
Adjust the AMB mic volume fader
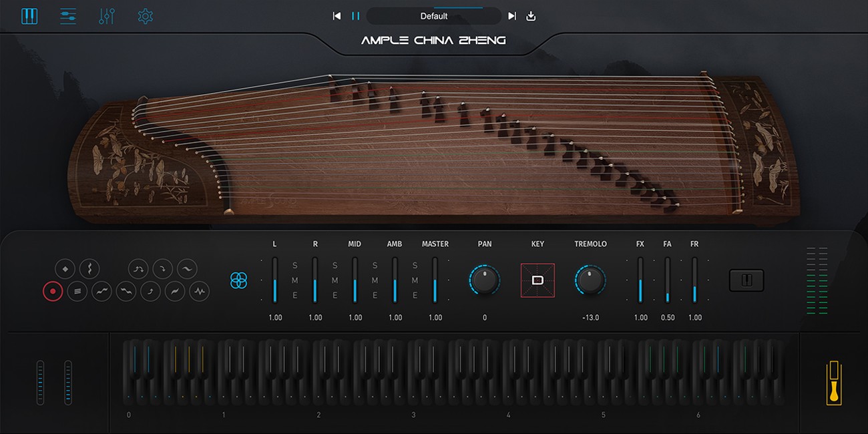click(395, 280)
